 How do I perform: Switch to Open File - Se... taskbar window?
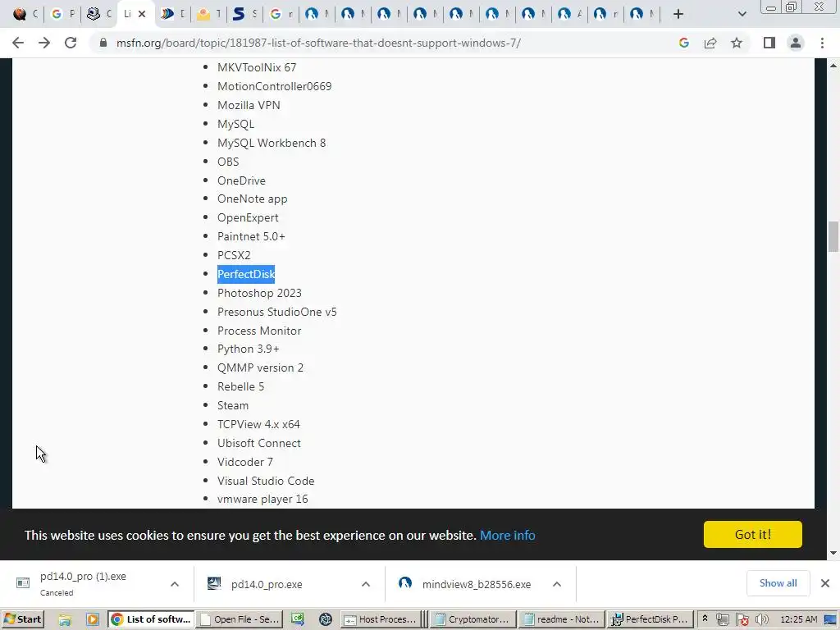pyautogui.click(x=240, y=619)
